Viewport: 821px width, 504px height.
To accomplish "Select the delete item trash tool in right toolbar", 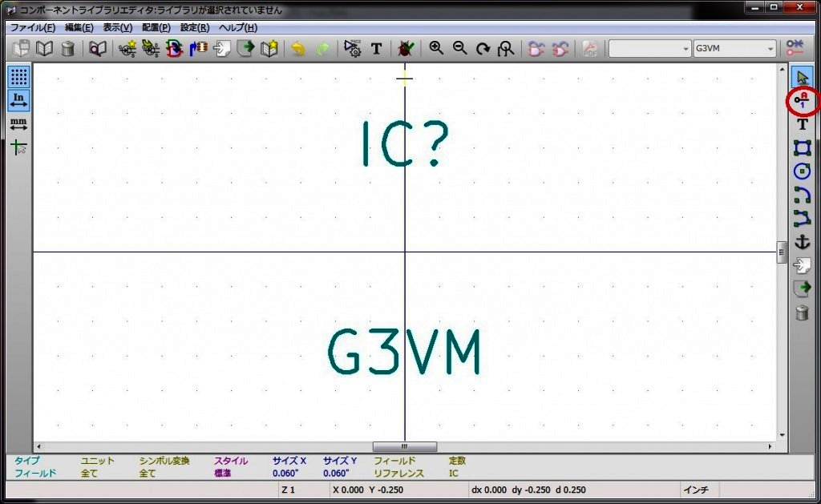I will tap(802, 312).
